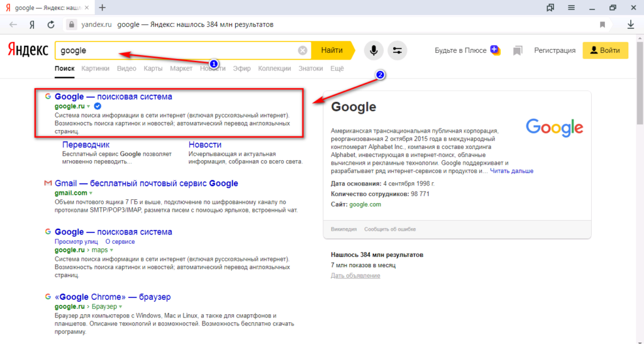The image size is (644, 362).
Task: Click the Google logo in the info card
Action: [x=555, y=128]
